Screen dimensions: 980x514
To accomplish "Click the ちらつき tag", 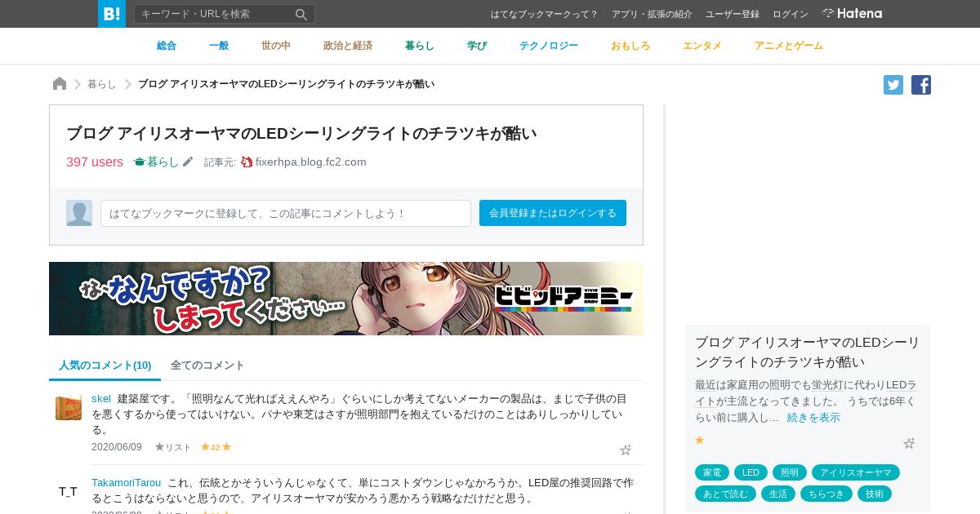I will click(826, 494).
